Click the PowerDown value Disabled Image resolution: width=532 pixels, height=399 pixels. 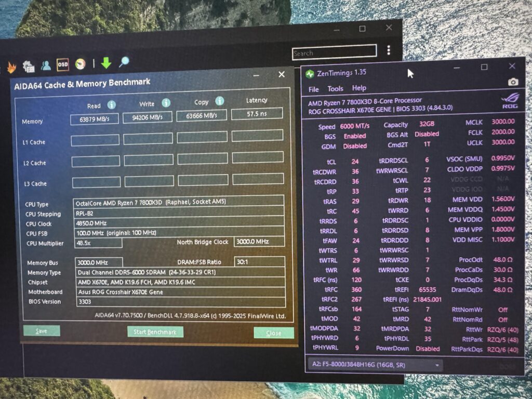click(428, 349)
